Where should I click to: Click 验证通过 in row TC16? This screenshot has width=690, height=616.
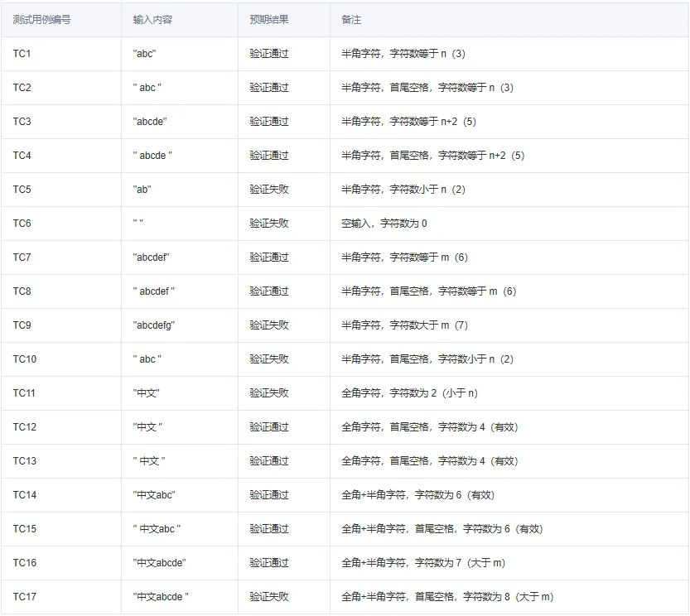[x=269, y=563]
